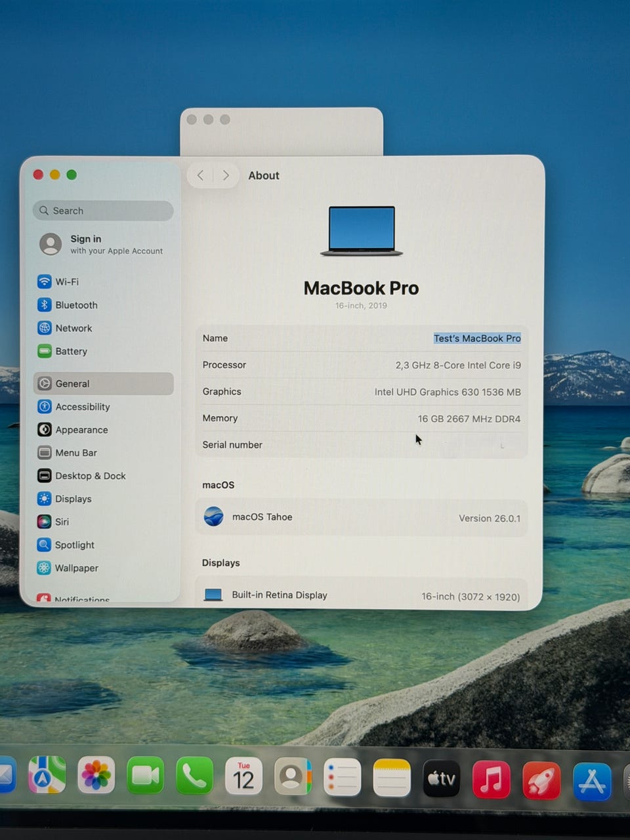The image size is (630, 840).
Task: Click the Graphics value Intel UHD Graphics 630
Action: click(x=448, y=392)
